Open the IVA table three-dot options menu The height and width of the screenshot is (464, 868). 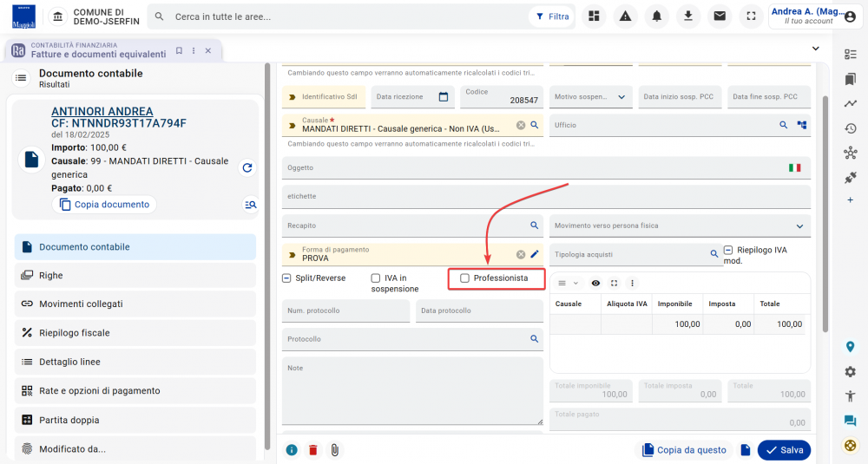[632, 283]
